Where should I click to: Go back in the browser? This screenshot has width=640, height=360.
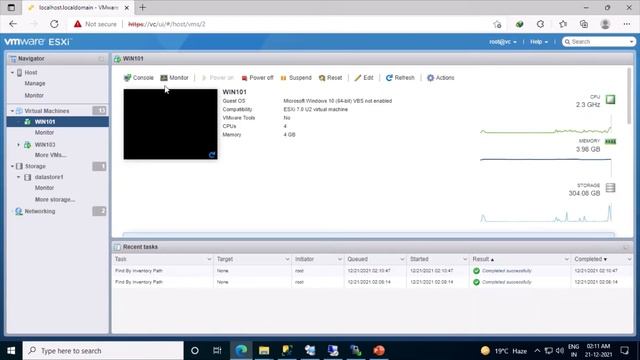13,24
